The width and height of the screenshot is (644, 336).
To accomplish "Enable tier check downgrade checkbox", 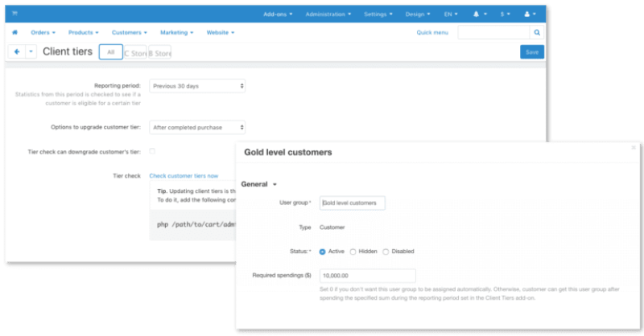I will pyautogui.click(x=153, y=151).
